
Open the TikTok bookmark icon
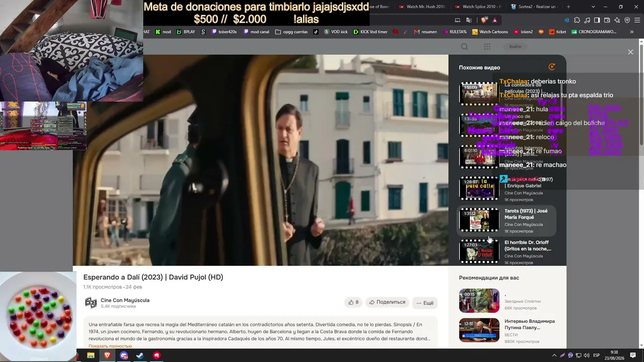(x=316, y=32)
